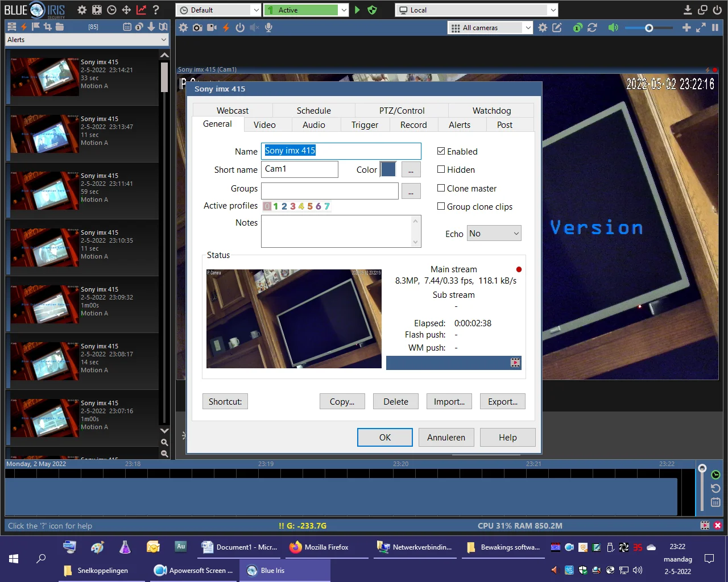This screenshot has width=728, height=582.
Task: Click the Export... button
Action: (x=503, y=401)
